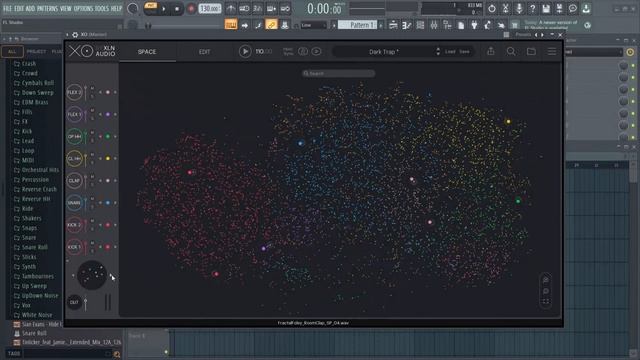
Task: Select the ALL browser tab
Action: (12, 51)
